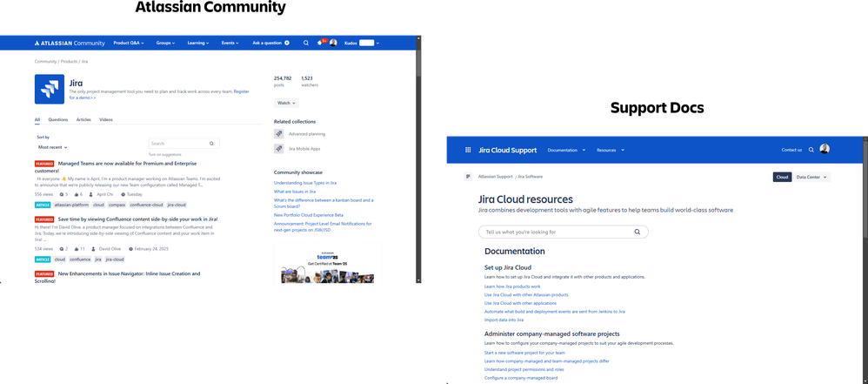Expand Events menu in Community header
The width and height of the screenshot is (868, 384).
pyautogui.click(x=230, y=43)
